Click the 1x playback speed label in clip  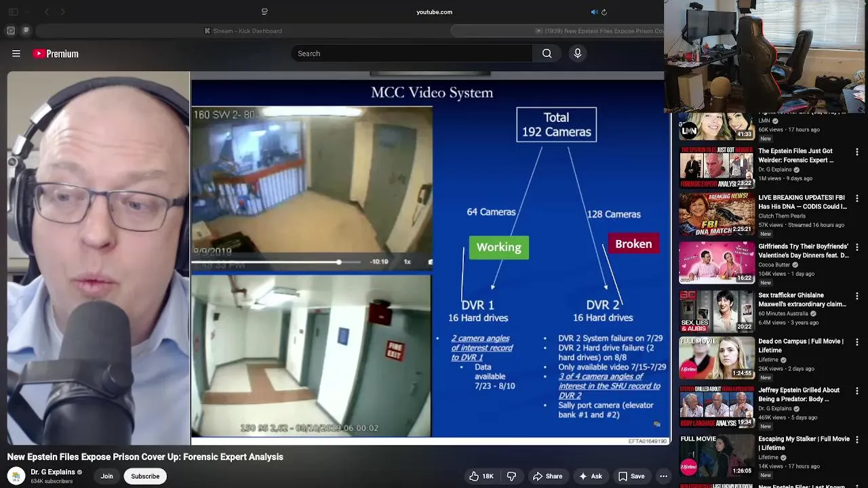click(408, 262)
